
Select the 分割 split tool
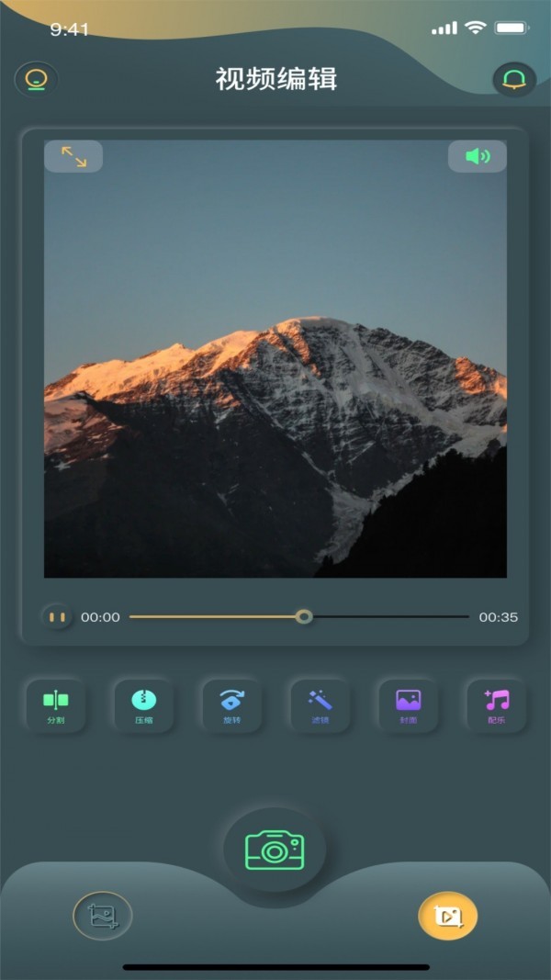click(x=56, y=704)
